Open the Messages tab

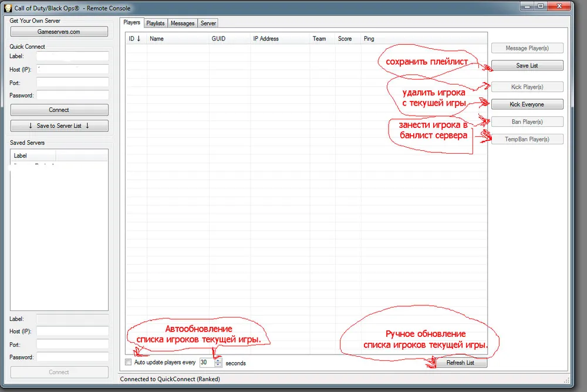click(x=183, y=23)
